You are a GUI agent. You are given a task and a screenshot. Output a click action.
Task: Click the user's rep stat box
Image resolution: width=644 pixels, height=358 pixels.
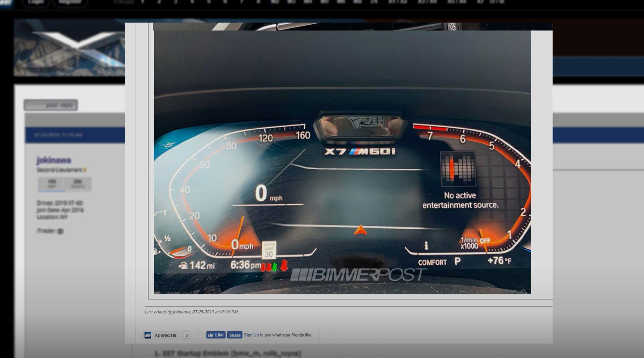pos(51,183)
